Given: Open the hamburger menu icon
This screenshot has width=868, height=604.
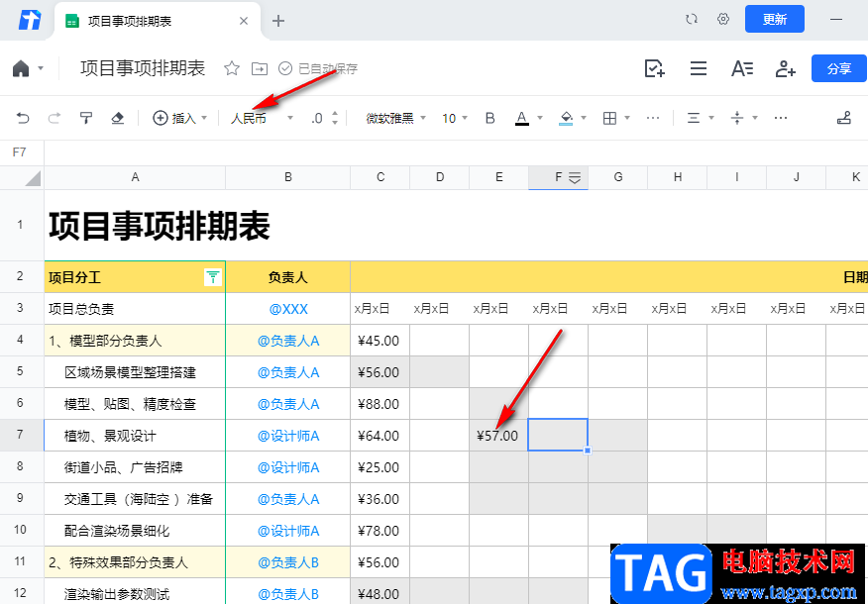Looking at the screenshot, I should [x=699, y=68].
